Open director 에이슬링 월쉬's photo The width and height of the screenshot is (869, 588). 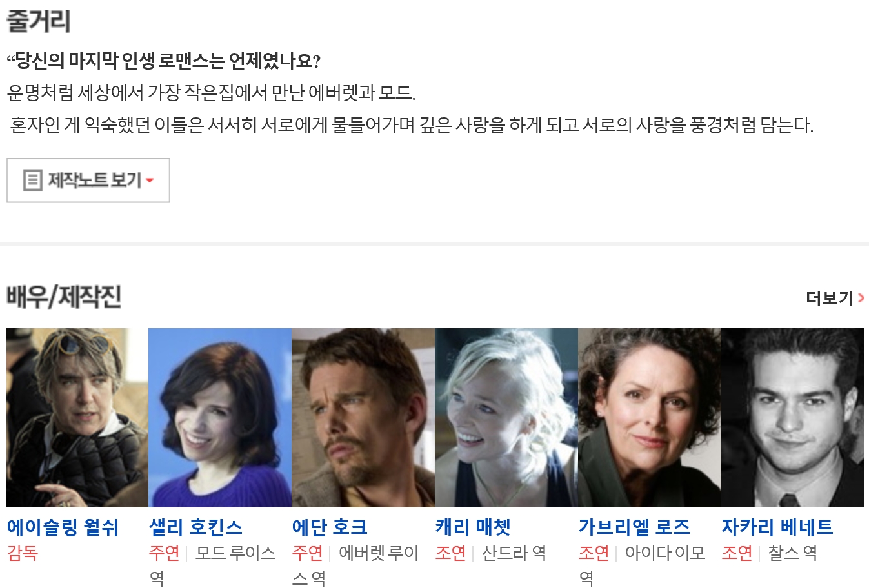point(77,418)
